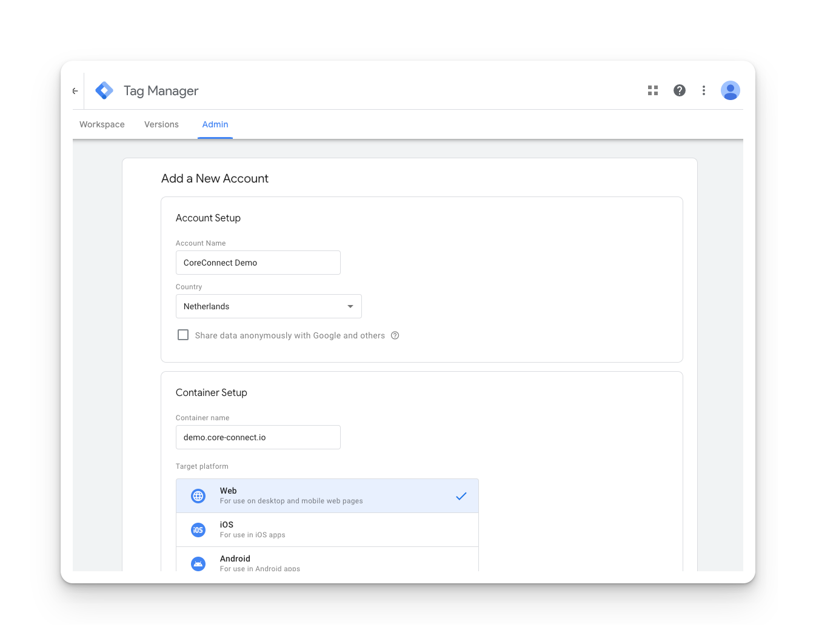Click the help icon beside Share data
The width and height of the screenshot is (816, 644).
(x=395, y=335)
